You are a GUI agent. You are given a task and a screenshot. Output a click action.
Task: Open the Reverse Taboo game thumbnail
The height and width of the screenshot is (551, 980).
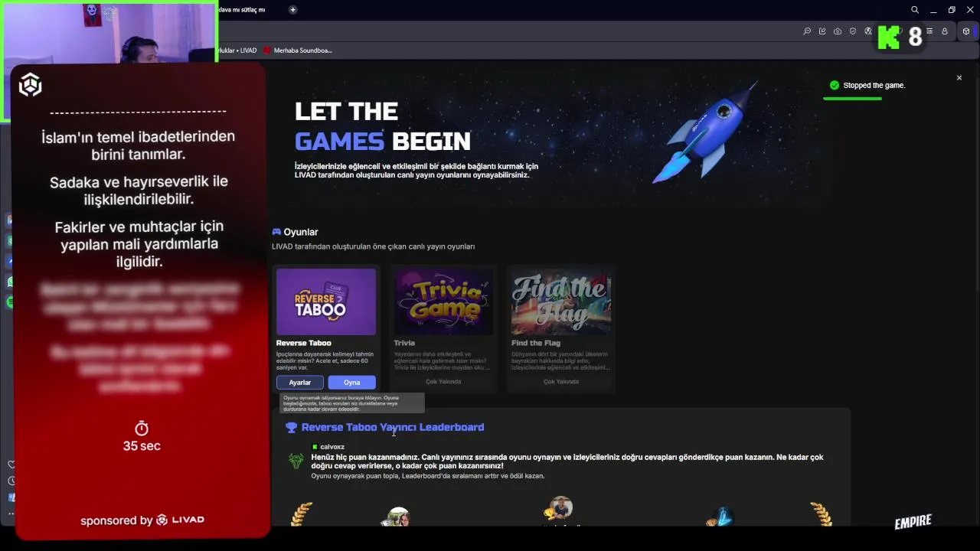click(326, 302)
